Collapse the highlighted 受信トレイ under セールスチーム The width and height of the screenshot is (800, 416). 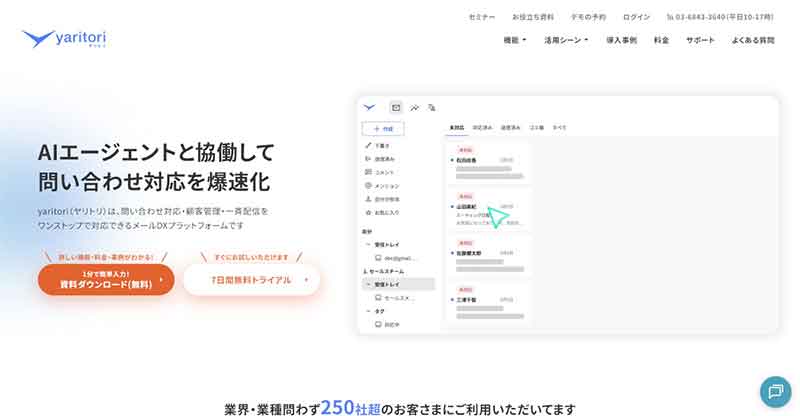tap(368, 284)
